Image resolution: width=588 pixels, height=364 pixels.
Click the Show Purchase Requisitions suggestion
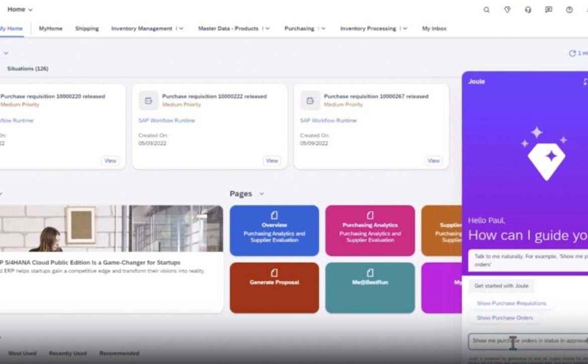click(511, 303)
